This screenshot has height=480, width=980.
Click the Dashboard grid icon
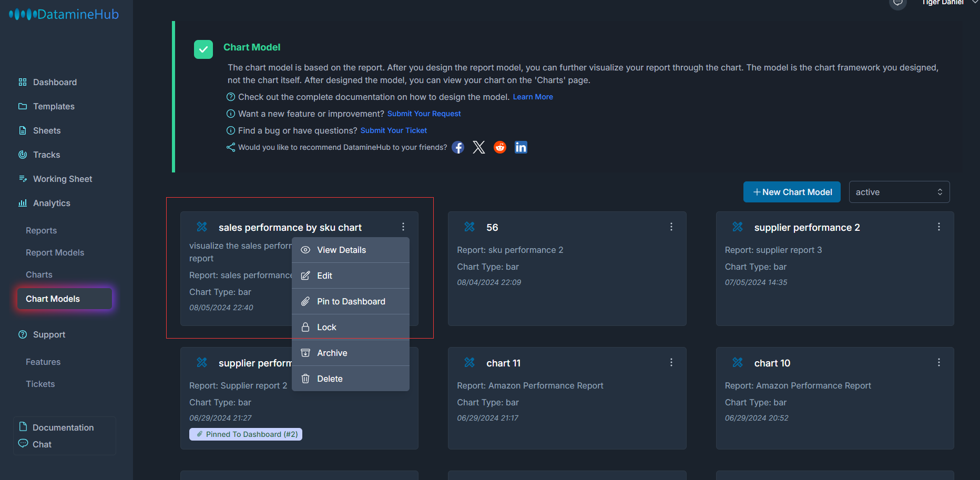click(23, 82)
